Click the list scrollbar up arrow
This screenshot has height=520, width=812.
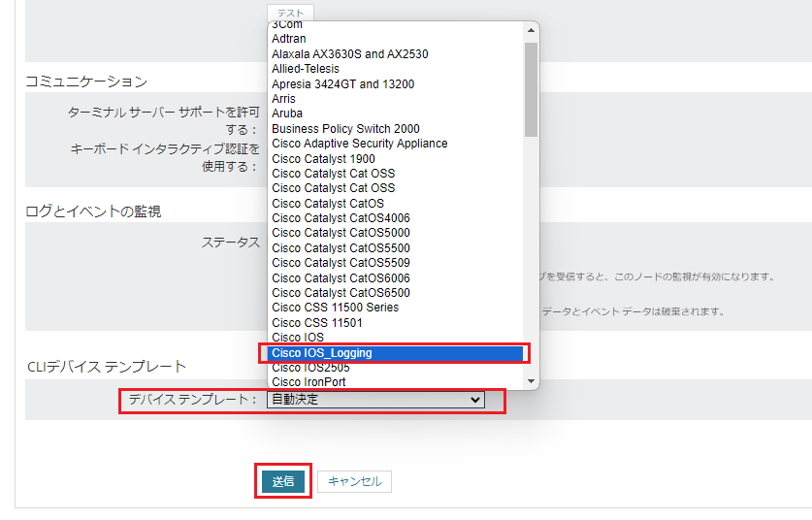[531, 30]
